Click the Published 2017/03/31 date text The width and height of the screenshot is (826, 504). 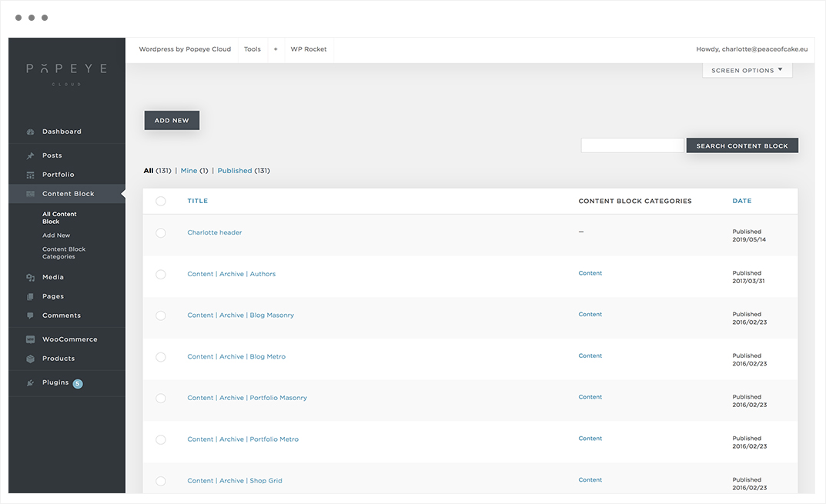pyautogui.click(x=748, y=277)
